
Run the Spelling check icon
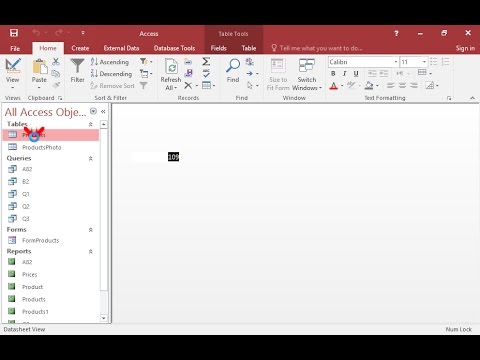tap(206, 74)
